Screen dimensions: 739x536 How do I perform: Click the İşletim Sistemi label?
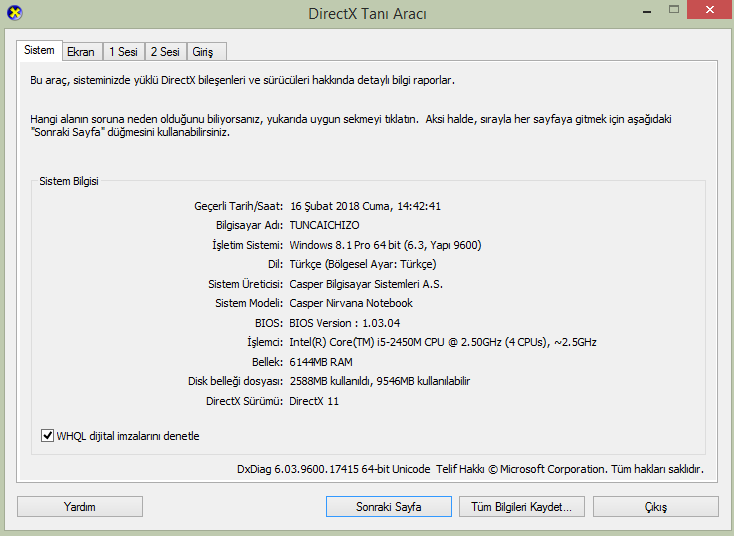(x=247, y=245)
